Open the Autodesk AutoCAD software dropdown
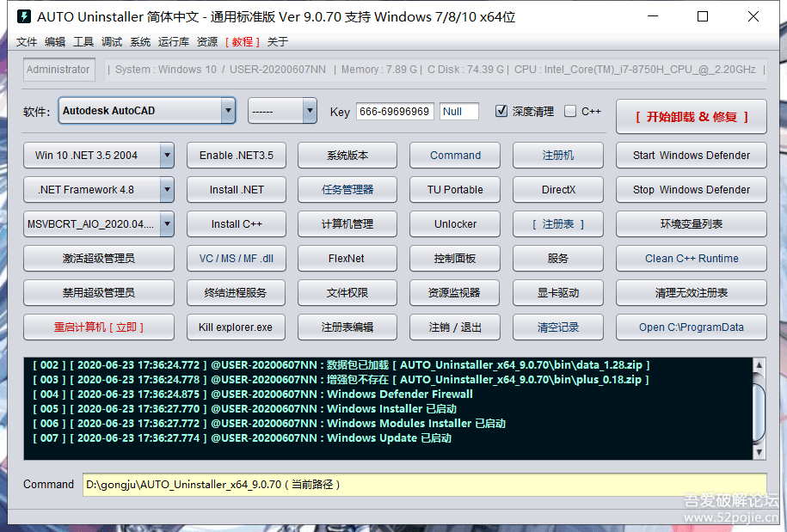Image resolution: width=787 pixels, height=532 pixels. point(146,110)
